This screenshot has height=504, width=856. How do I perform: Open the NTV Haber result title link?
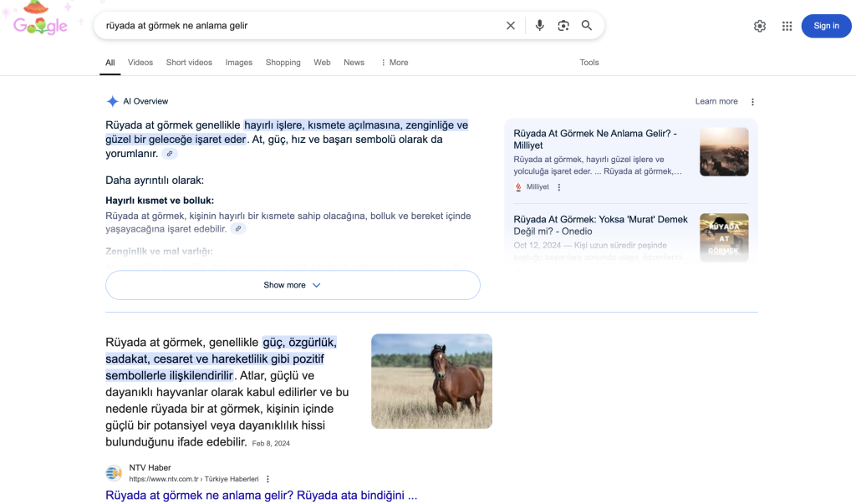[x=261, y=496]
